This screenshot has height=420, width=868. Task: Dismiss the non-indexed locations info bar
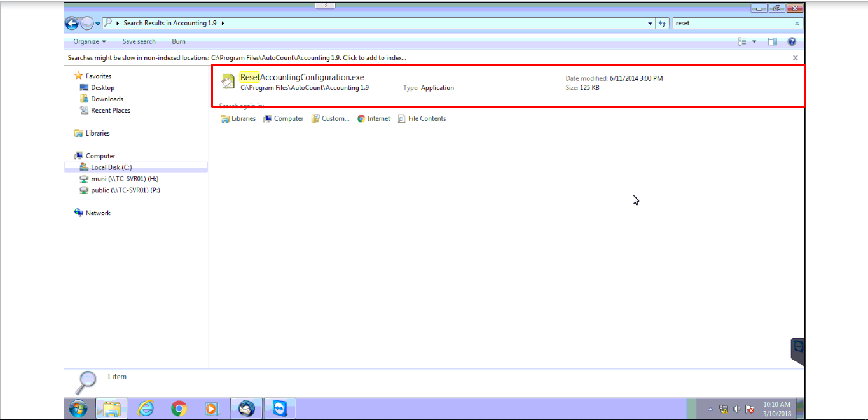795,57
